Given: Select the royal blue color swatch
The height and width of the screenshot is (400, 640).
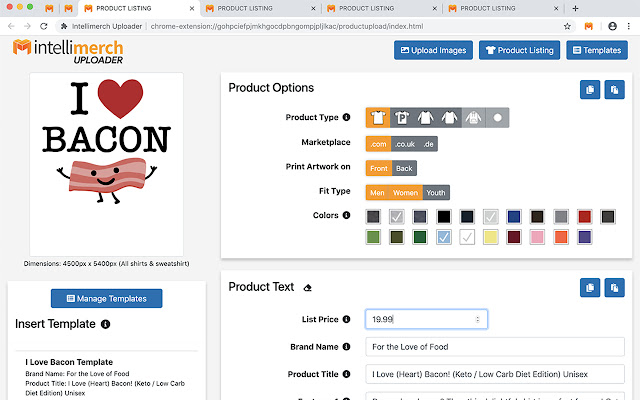Looking at the screenshot, I should tap(514, 217).
